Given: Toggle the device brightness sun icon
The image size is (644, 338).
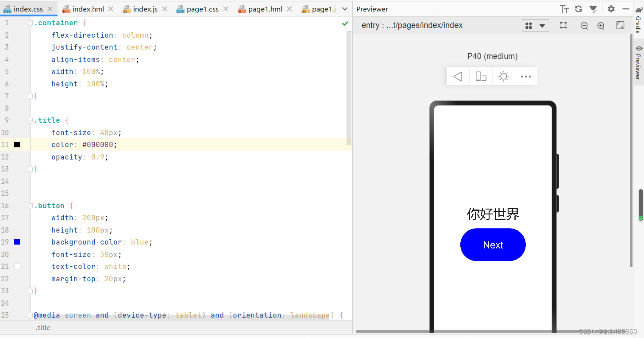Looking at the screenshot, I should point(504,77).
